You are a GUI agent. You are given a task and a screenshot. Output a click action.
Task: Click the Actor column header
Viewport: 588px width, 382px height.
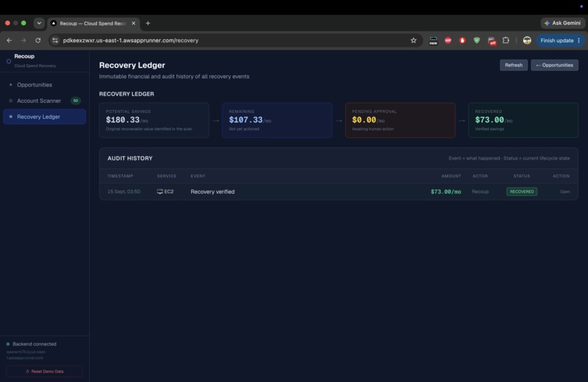(x=480, y=176)
